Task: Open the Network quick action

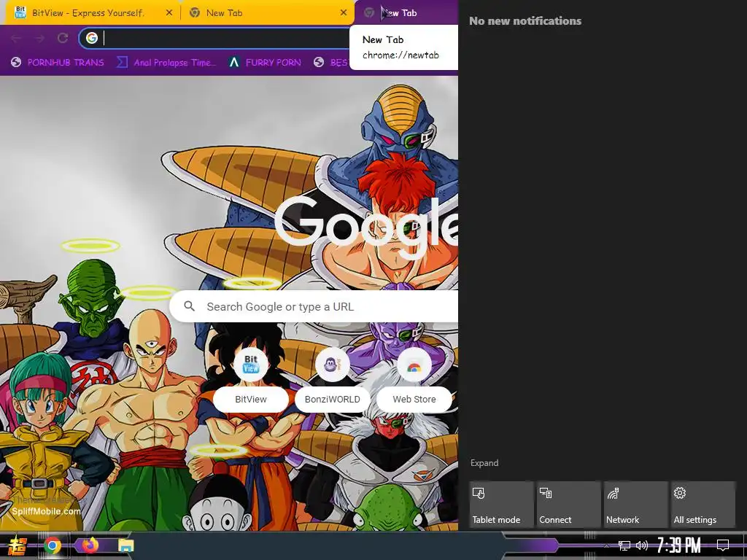Action: (635, 505)
